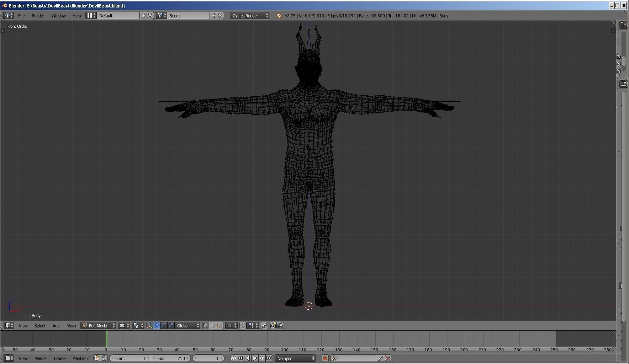Toggle the translate manipulator arrow

[x=157, y=326]
